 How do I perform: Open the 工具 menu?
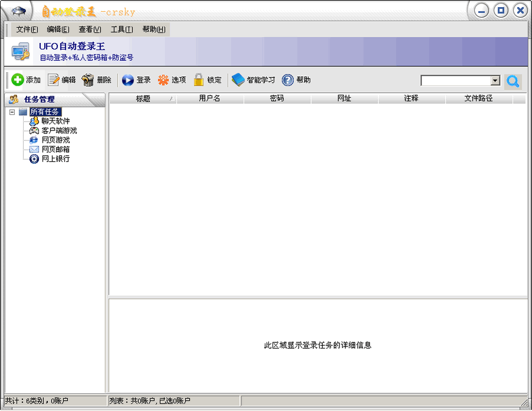[122, 28]
